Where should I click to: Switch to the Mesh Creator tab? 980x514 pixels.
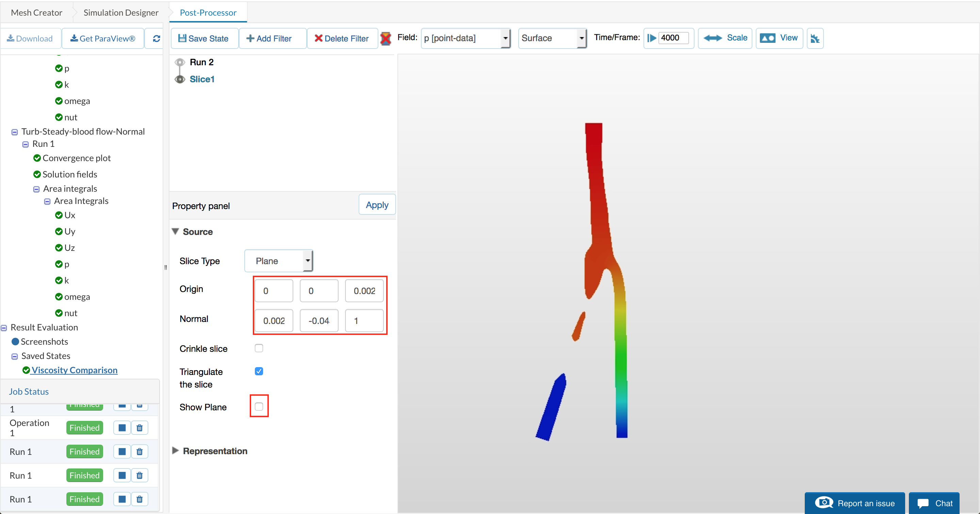point(36,13)
